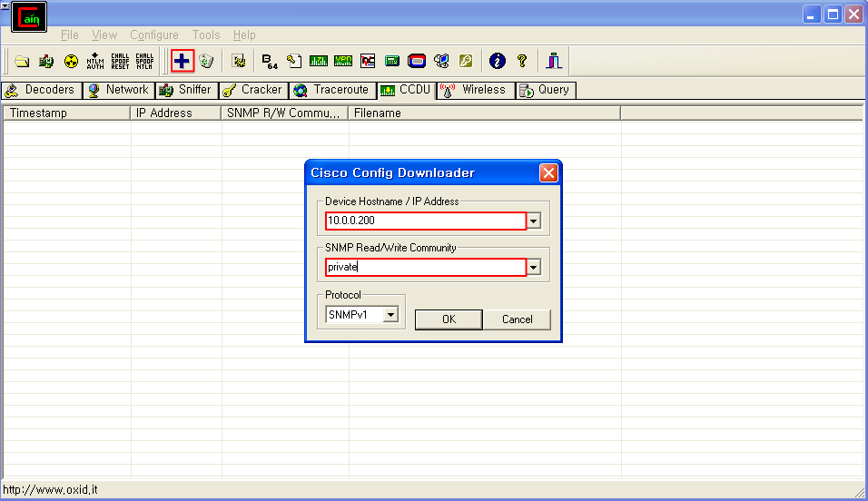Open the Tools menu
The width and height of the screenshot is (868, 501).
206,34
